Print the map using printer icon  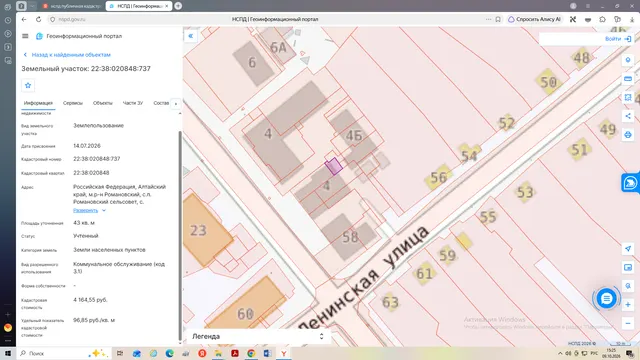click(628, 135)
